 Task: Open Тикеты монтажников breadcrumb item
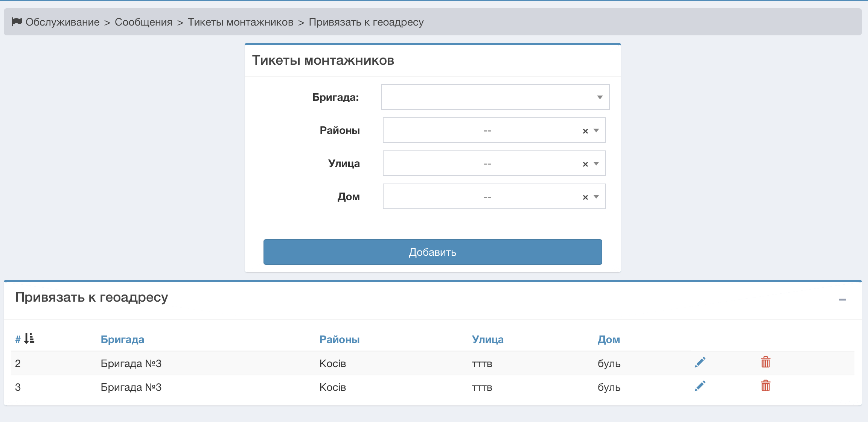coord(241,22)
